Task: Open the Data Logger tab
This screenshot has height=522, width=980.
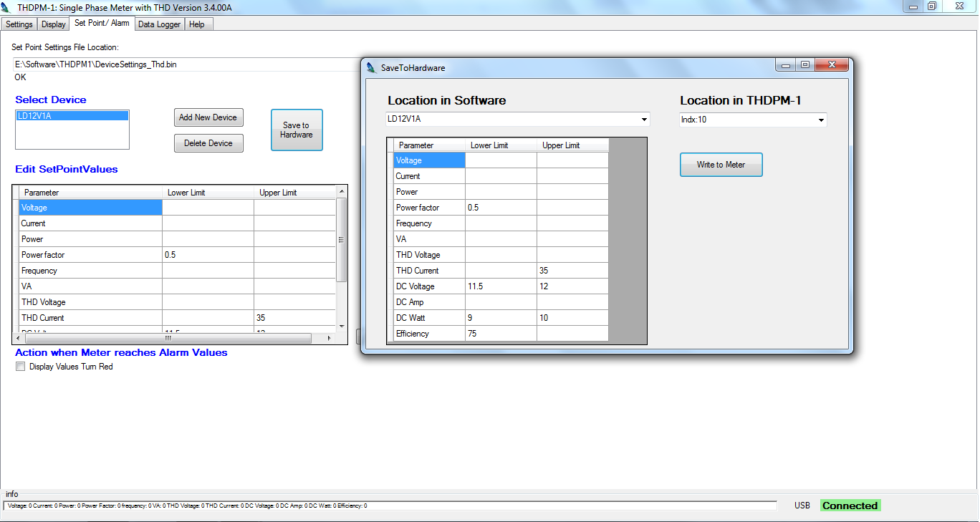Action: point(160,24)
